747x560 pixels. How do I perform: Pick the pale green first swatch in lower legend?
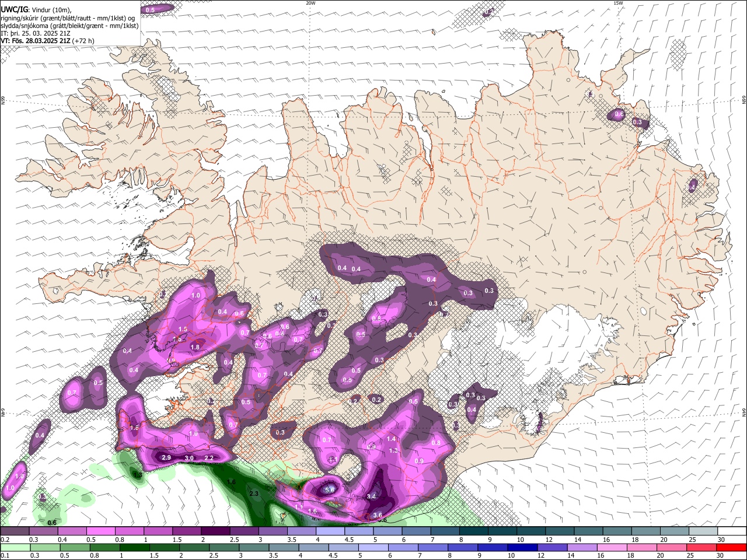coord(15,548)
